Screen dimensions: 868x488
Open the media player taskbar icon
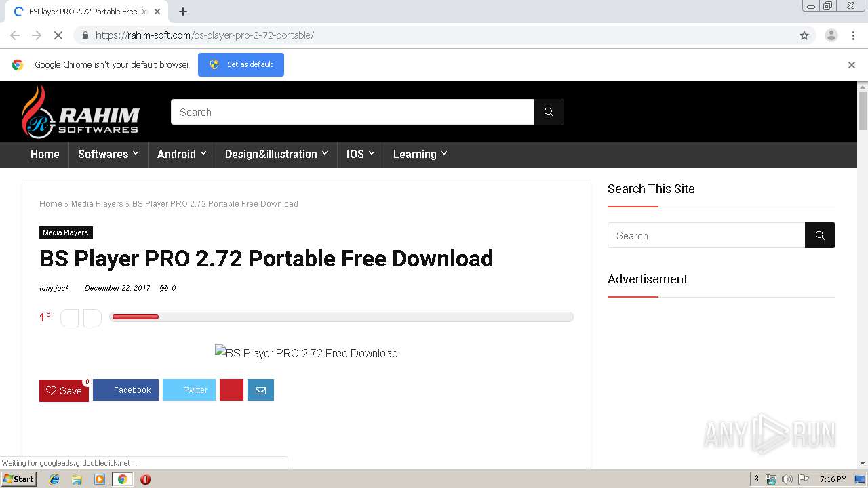point(100,479)
